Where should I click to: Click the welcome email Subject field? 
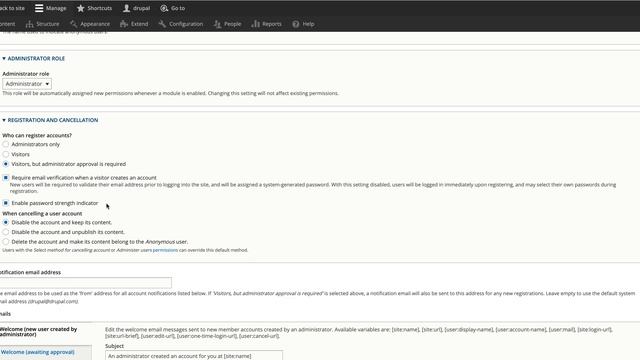(x=193, y=356)
